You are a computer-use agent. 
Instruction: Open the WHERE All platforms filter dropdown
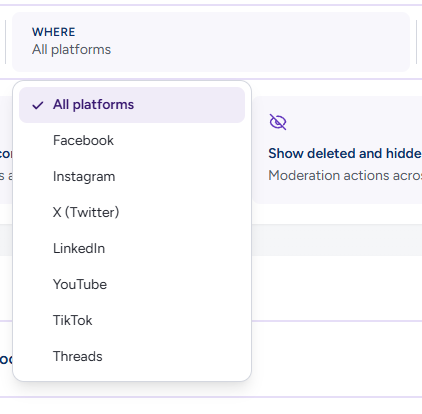click(x=211, y=42)
